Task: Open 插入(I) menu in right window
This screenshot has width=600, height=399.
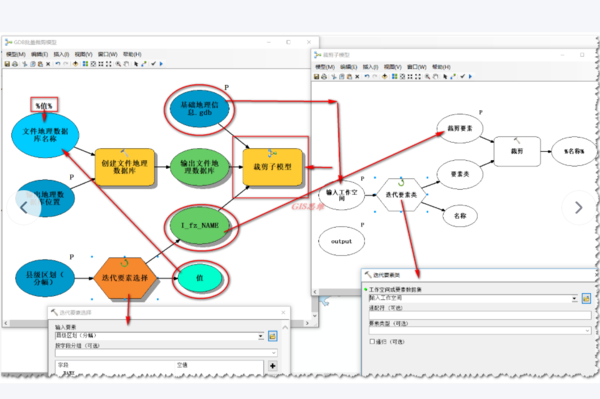Action: pos(370,67)
